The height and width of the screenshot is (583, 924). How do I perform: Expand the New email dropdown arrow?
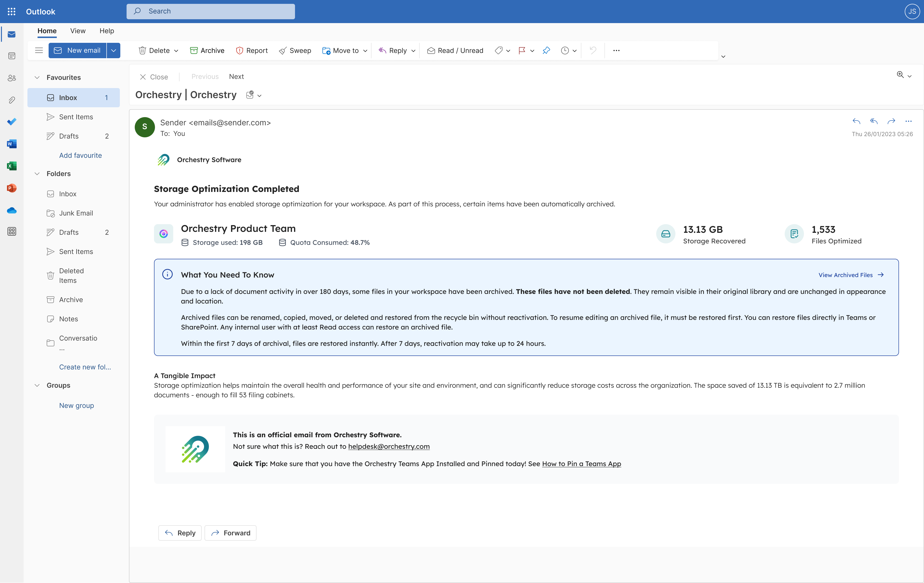click(x=114, y=51)
